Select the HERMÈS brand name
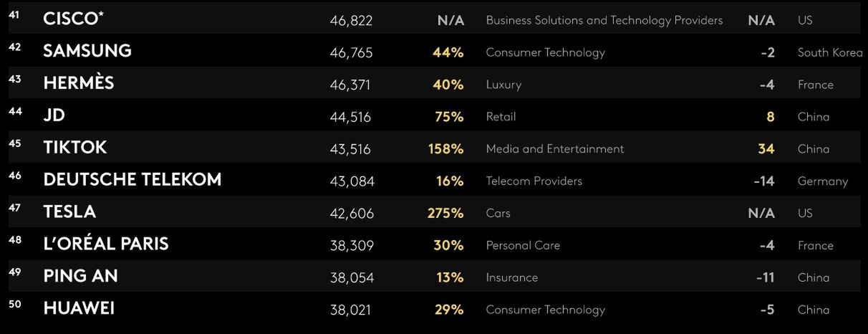This screenshot has width=868, height=334. click(79, 84)
